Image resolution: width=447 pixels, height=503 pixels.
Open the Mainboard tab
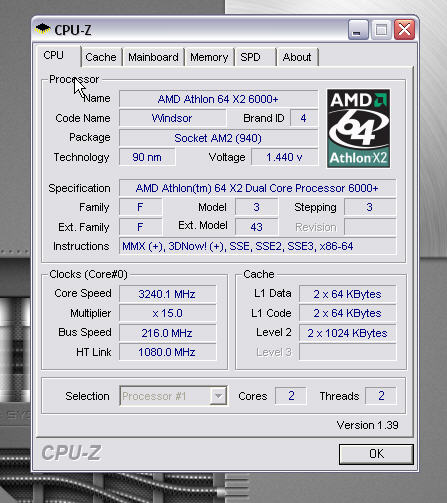click(153, 57)
